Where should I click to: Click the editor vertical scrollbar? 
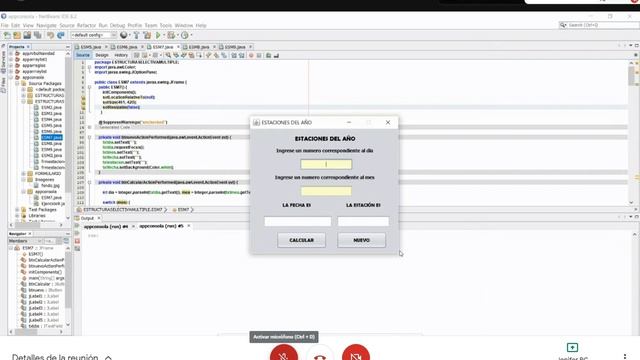click(631, 133)
